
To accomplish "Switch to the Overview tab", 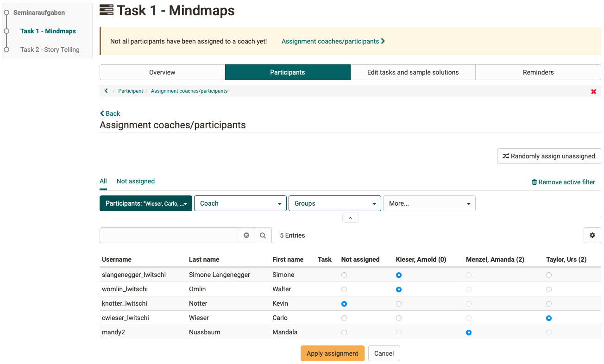I will click(162, 72).
